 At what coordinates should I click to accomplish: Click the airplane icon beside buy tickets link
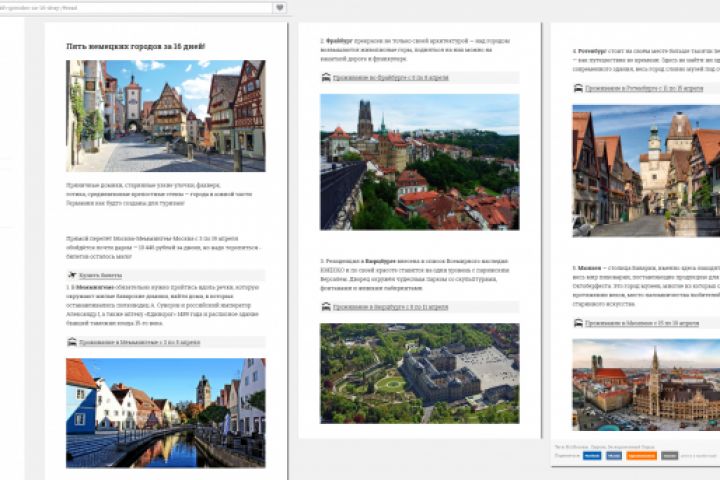pyautogui.click(x=72, y=275)
